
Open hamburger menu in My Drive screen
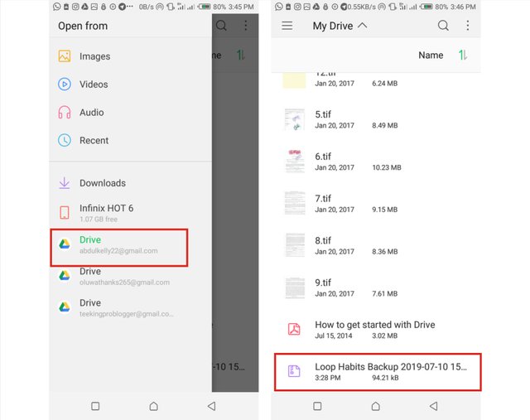coord(287,26)
